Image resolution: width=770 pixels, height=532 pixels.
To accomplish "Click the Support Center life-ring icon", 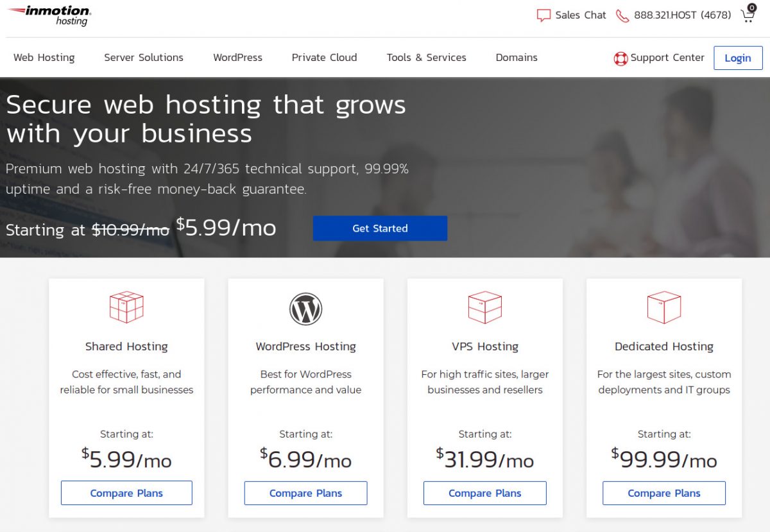I will tap(620, 58).
